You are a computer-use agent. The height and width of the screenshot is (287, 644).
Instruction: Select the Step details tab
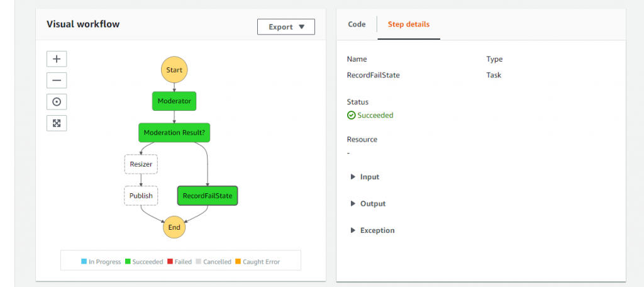[x=409, y=25]
